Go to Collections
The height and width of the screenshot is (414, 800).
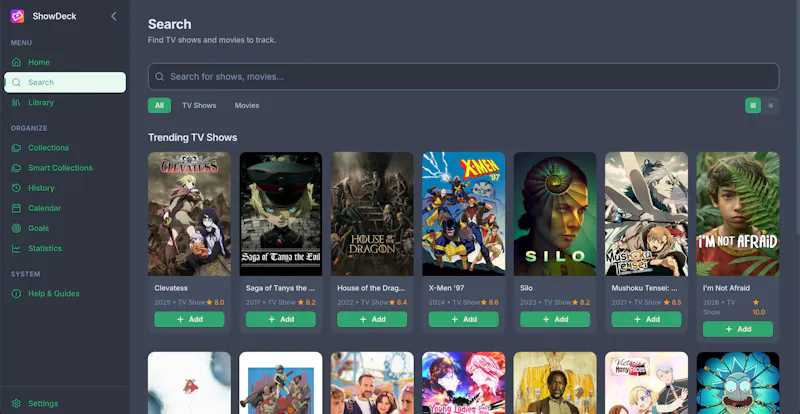tap(65, 148)
